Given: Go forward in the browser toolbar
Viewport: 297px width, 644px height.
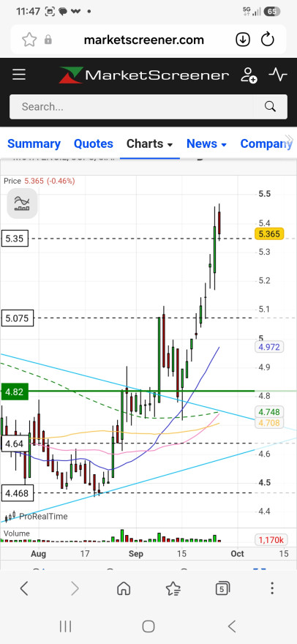Looking at the screenshot, I should click(75, 588).
